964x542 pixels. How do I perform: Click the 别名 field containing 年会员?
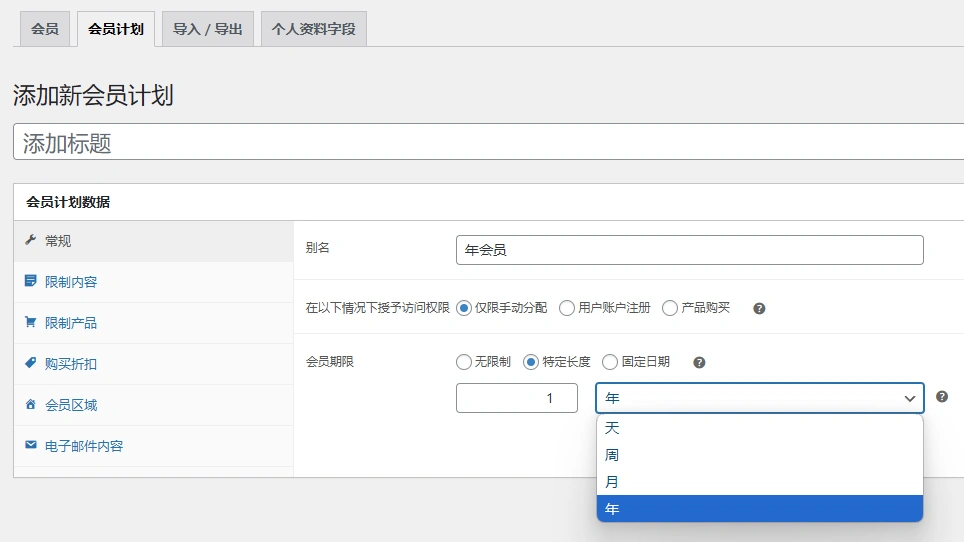point(690,250)
